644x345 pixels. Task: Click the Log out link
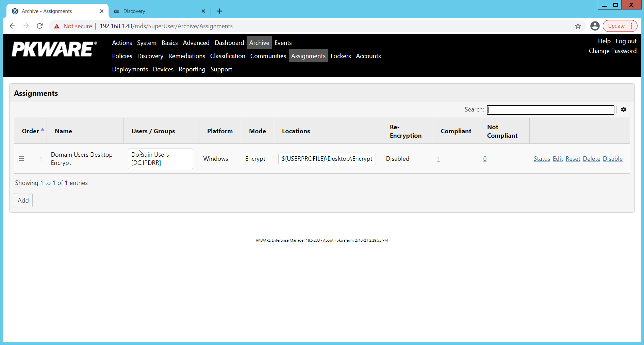626,41
